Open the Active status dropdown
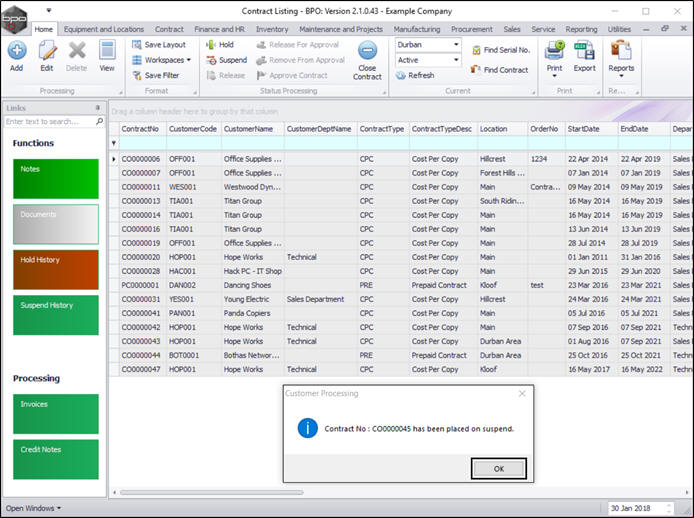Viewport: 694px width, 518px height. click(x=456, y=60)
